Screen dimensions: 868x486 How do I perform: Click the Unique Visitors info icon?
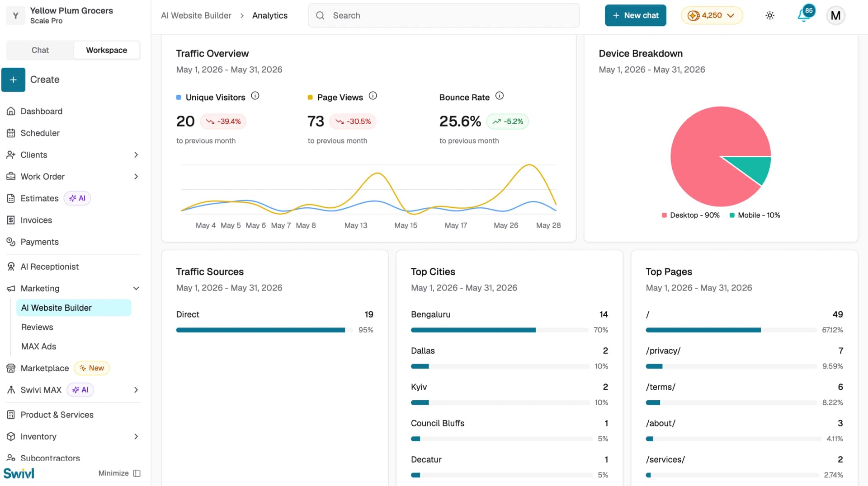(x=255, y=96)
